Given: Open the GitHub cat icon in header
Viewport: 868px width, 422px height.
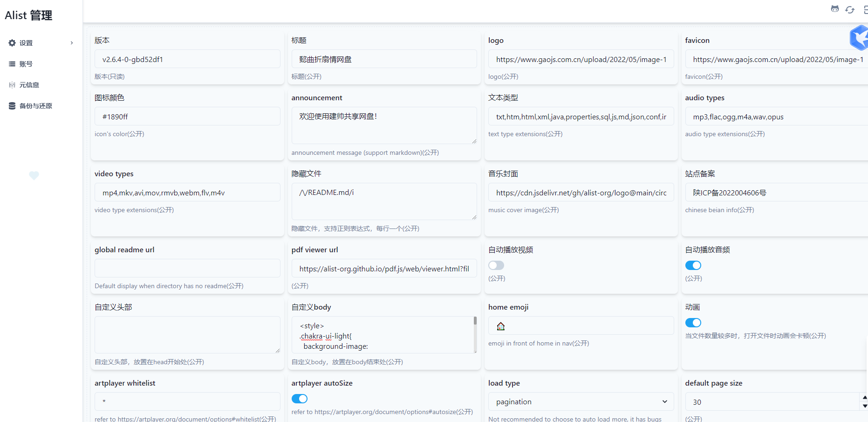Looking at the screenshot, I should [x=835, y=9].
